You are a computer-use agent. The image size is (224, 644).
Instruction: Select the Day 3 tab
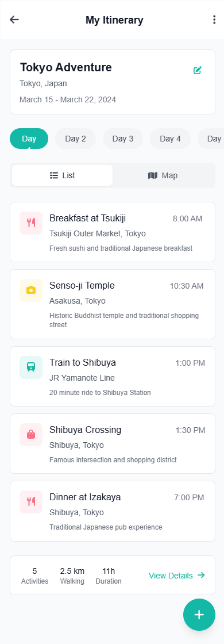point(123,139)
